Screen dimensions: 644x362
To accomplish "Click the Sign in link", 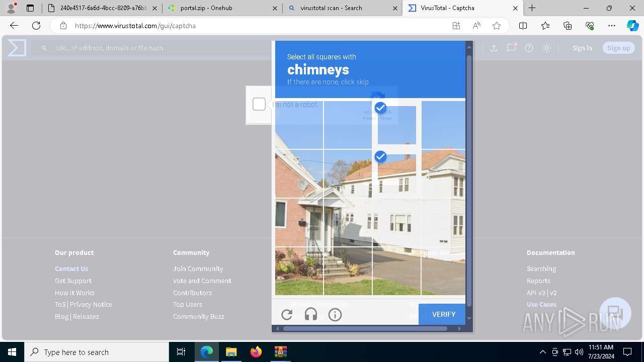I will click(582, 48).
